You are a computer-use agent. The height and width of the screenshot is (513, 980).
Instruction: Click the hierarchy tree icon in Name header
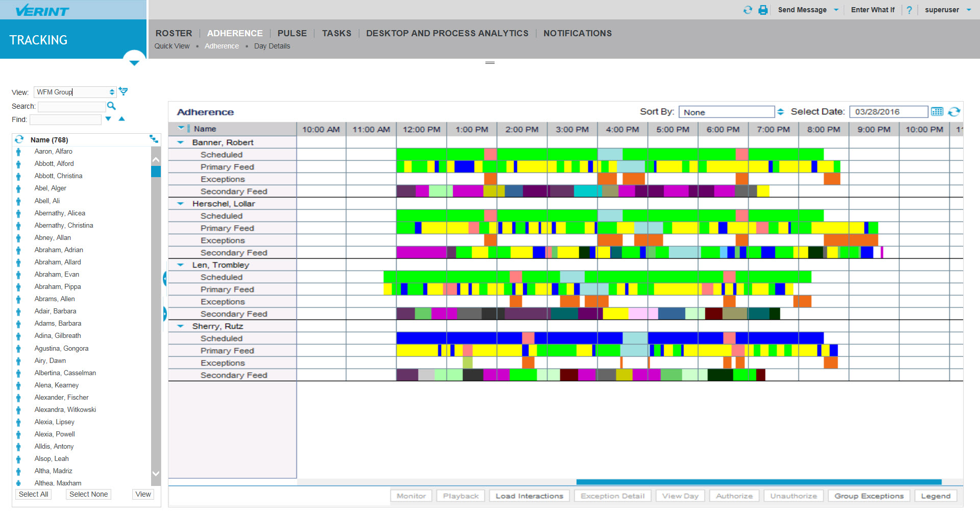point(153,139)
